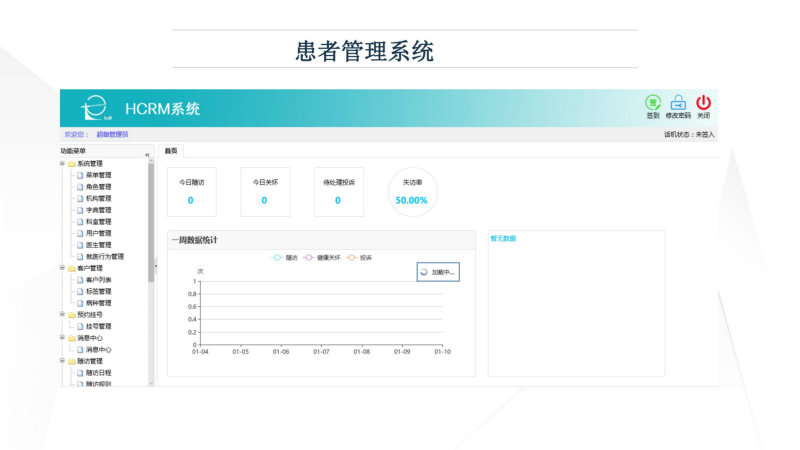Click the 话机状态：未签入 status text
The height and width of the screenshot is (450, 800).
point(689,135)
